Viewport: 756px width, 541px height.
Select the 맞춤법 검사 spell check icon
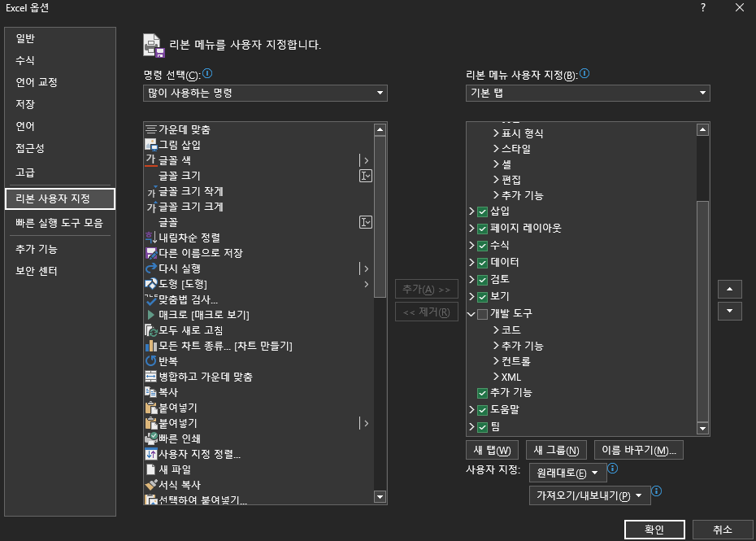point(151,299)
